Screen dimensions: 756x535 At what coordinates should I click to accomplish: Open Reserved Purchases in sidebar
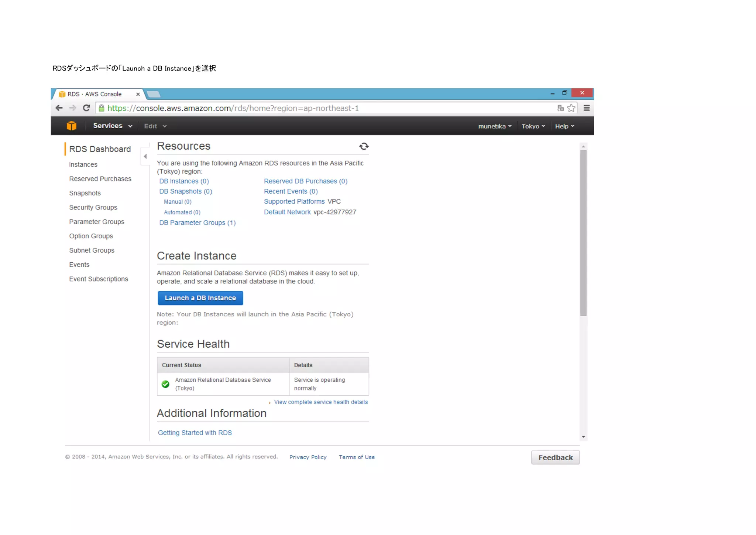coord(100,179)
